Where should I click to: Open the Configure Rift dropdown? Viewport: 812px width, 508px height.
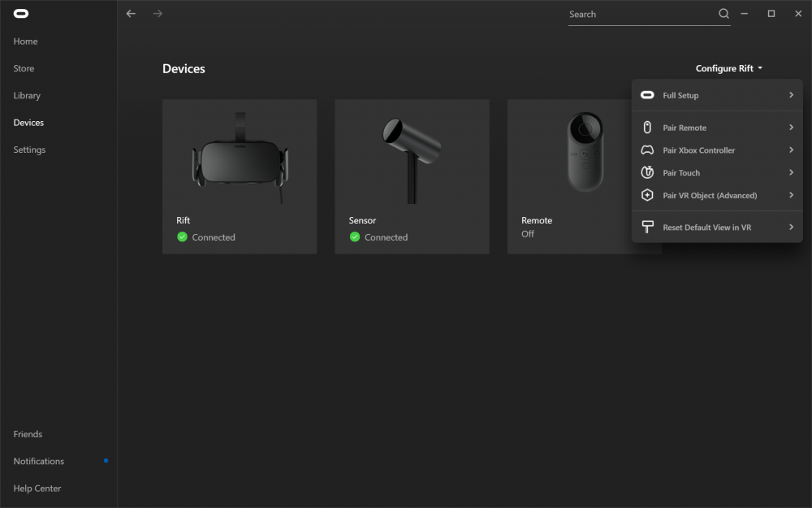point(728,68)
